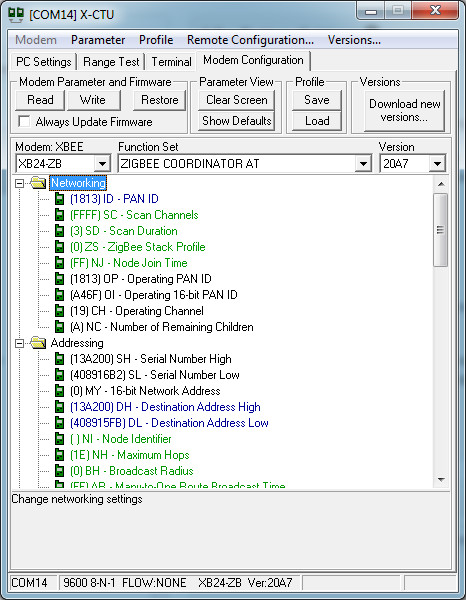
Task: Click the green icon beside SL - Serial Number Low
Action: pos(59,375)
